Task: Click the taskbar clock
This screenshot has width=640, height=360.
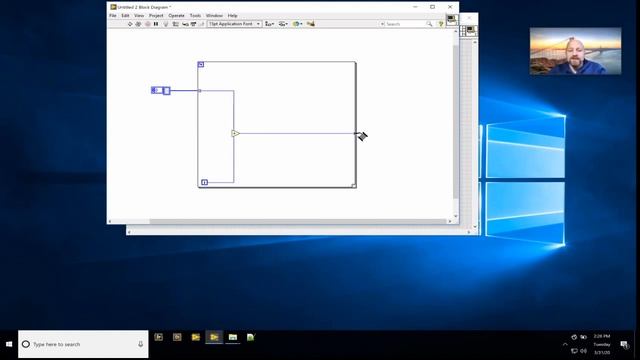Action: pos(602,344)
